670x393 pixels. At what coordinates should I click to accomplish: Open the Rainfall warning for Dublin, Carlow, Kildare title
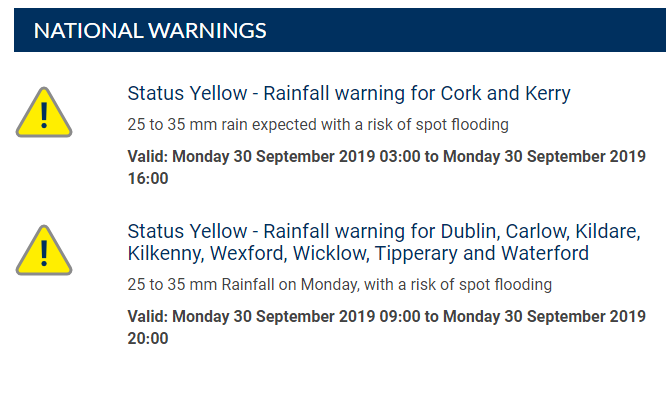[x=384, y=242]
